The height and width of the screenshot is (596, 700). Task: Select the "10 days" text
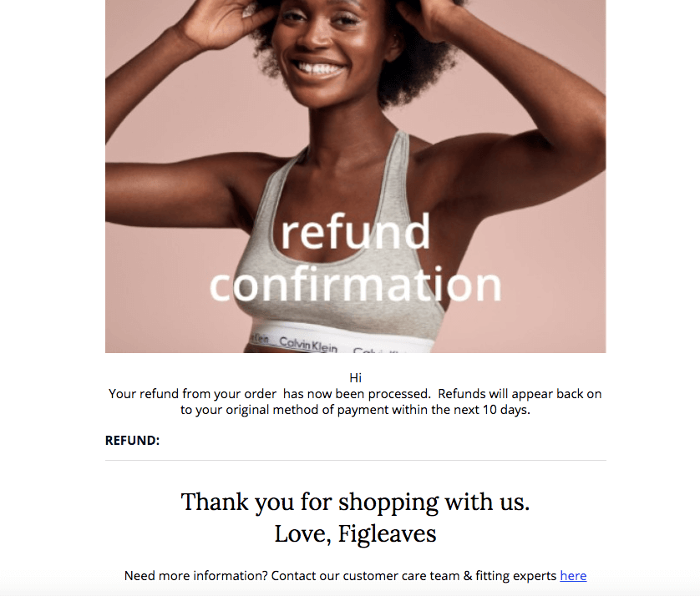(x=506, y=410)
